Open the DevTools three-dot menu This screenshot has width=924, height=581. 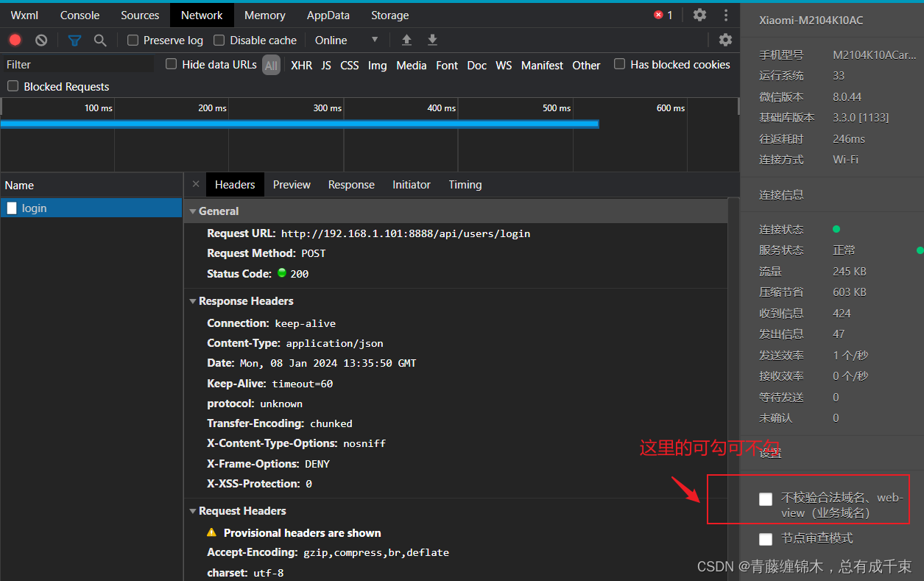pyautogui.click(x=726, y=15)
